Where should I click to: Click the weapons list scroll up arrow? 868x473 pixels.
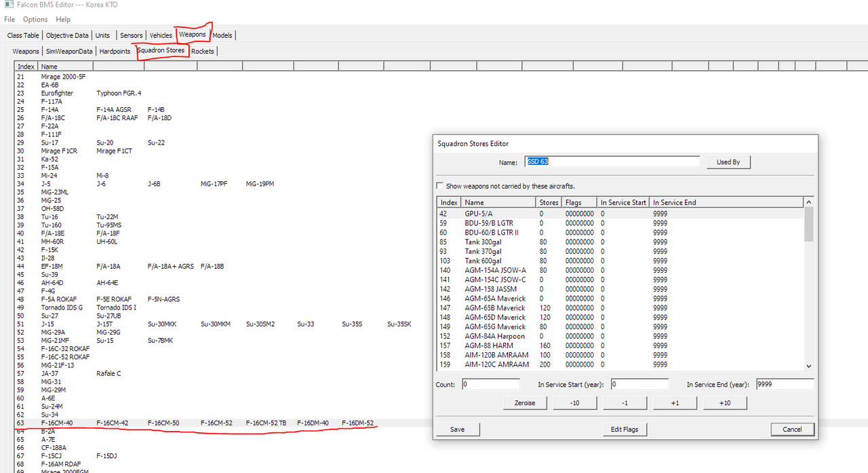click(x=808, y=202)
